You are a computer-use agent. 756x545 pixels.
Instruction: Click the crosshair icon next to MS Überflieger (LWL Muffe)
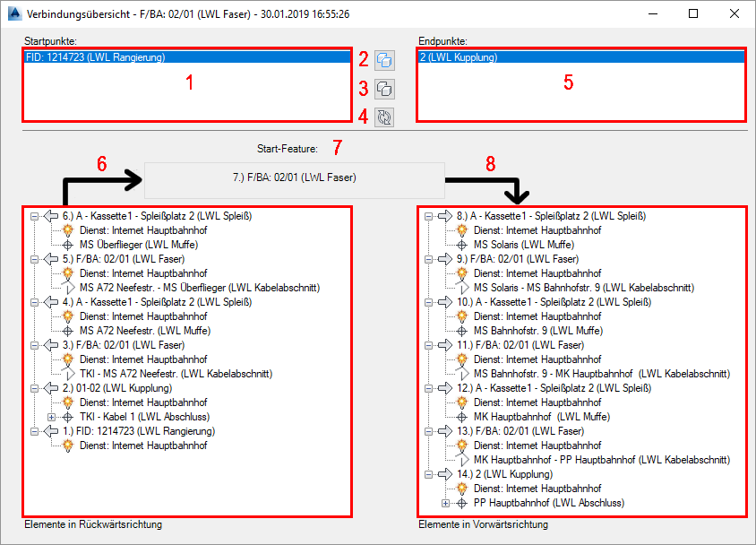pos(68,245)
